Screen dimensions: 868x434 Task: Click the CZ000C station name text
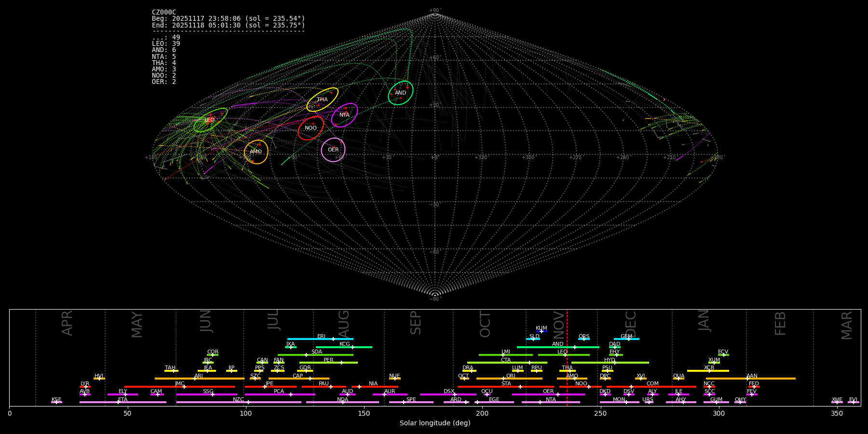point(164,13)
